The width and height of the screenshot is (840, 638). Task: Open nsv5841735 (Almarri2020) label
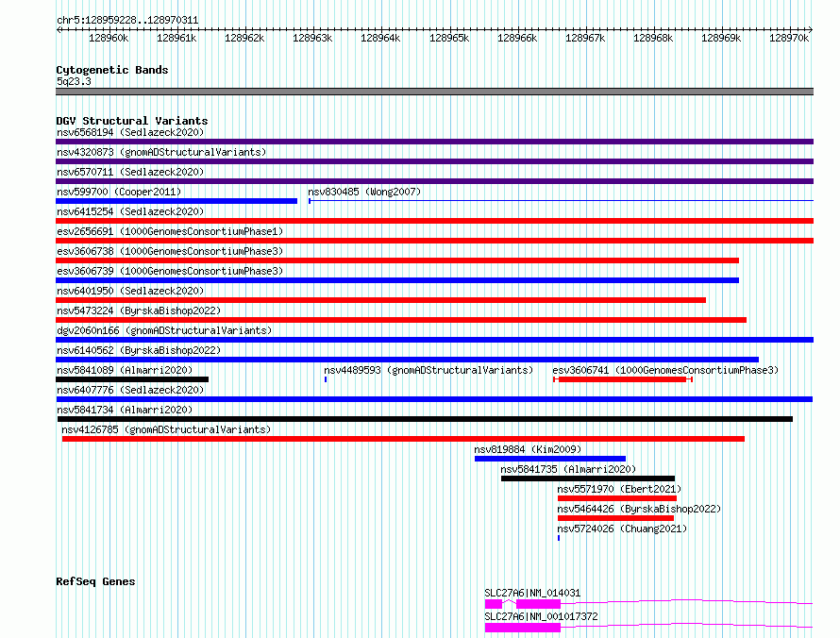568,469
